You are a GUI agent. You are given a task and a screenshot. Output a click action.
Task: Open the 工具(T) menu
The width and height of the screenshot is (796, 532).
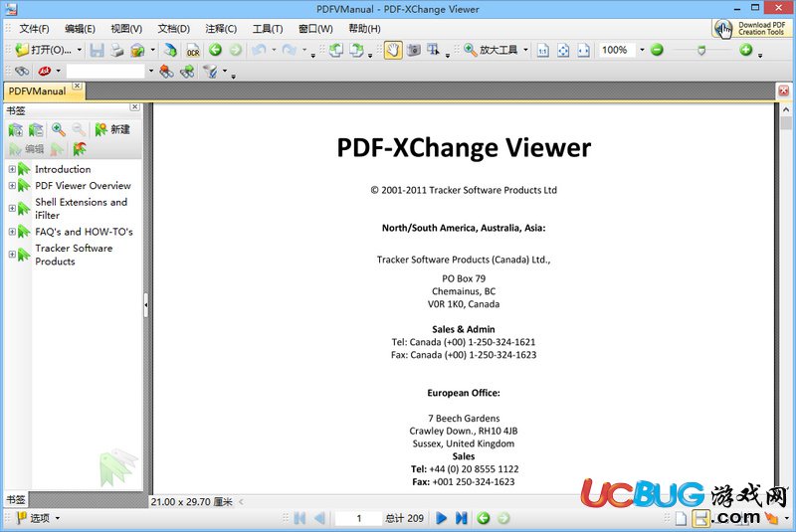click(268, 29)
